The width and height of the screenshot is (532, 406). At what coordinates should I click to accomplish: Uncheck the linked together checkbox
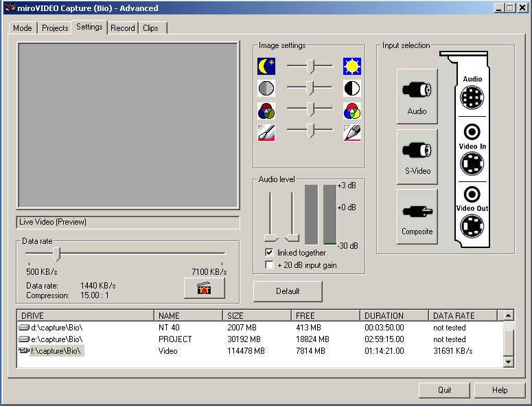click(x=270, y=253)
